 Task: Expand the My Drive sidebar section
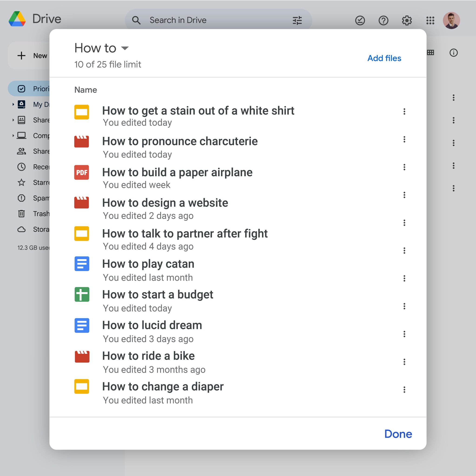pyautogui.click(x=13, y=104)
